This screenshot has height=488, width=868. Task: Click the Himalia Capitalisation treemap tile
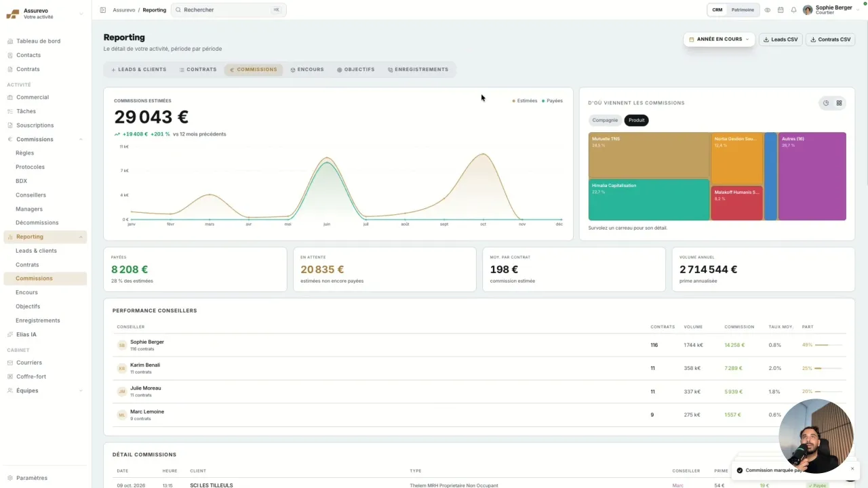click(x=649, y=200)
